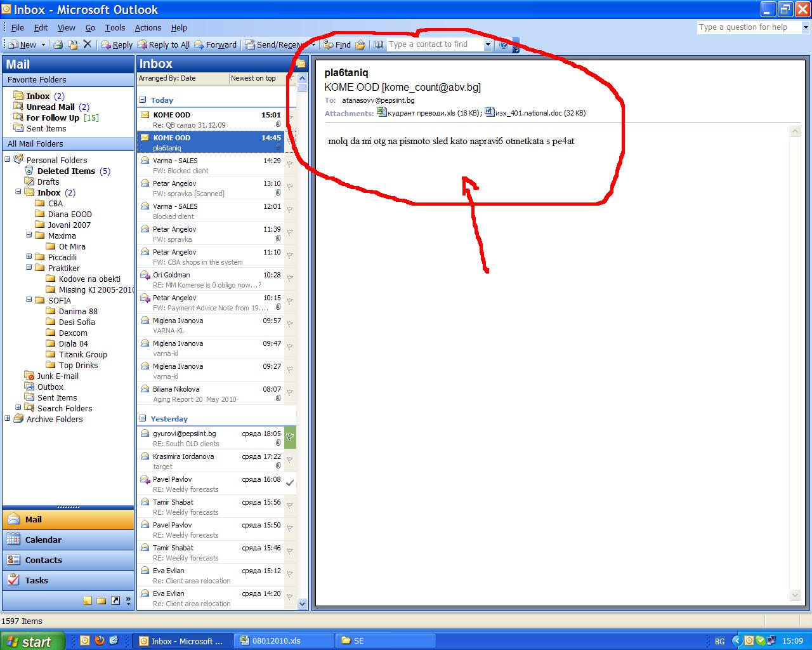
Task: Flag the Ori Goldman 10:28 message
Action: coord(290,278)
